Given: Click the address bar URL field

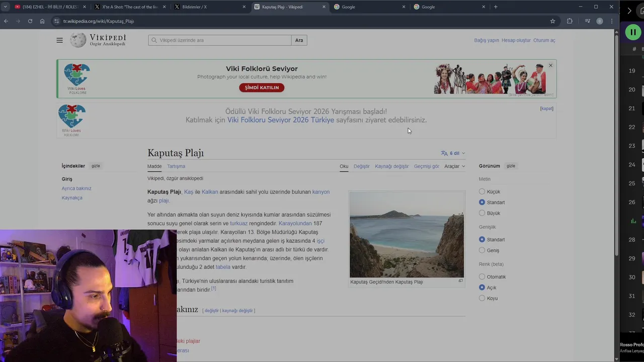Looking at the screenshot, I should [x=302, y=21].
